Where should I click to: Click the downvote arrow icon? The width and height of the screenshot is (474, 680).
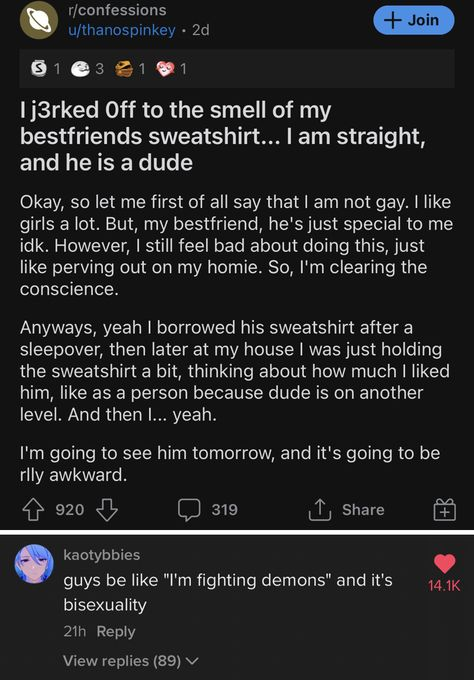pos(107,510)
